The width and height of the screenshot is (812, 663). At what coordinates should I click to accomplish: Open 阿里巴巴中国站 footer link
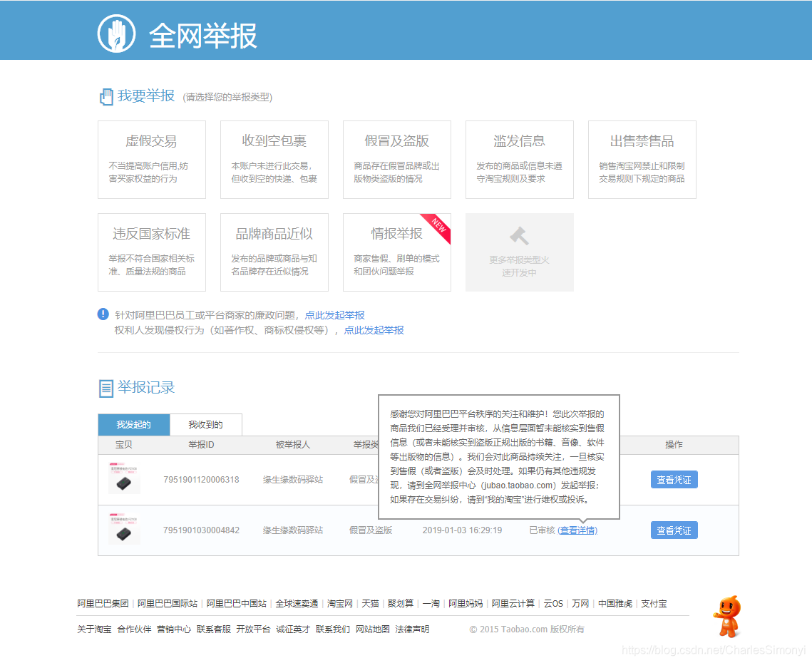coord(236,604)
